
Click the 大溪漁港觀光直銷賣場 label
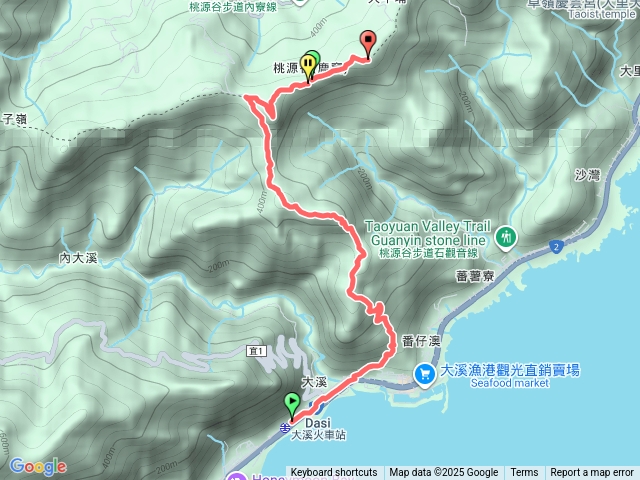click(x=510, y=371)
